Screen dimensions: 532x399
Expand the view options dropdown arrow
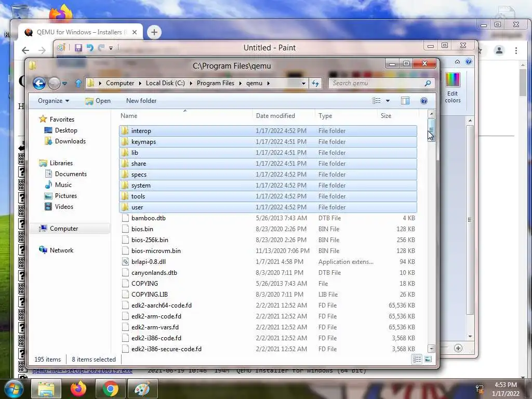388,101
